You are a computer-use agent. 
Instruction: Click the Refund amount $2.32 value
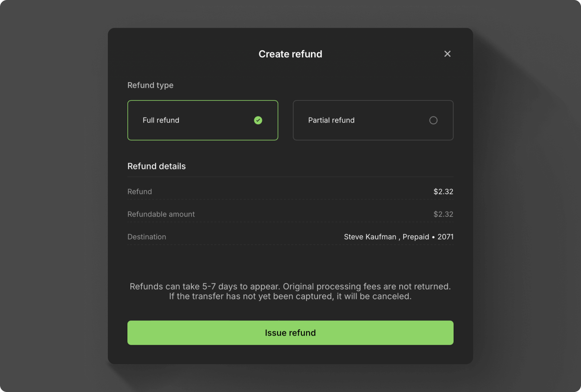(443, 192)
